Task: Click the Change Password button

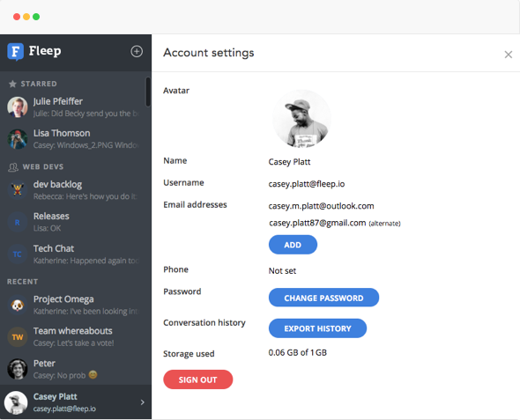Action: point(323,298)
